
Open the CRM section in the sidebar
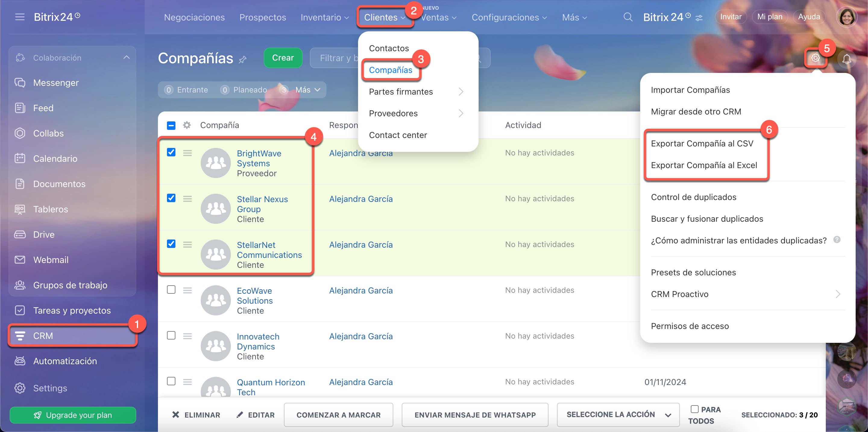pos(72,336)
